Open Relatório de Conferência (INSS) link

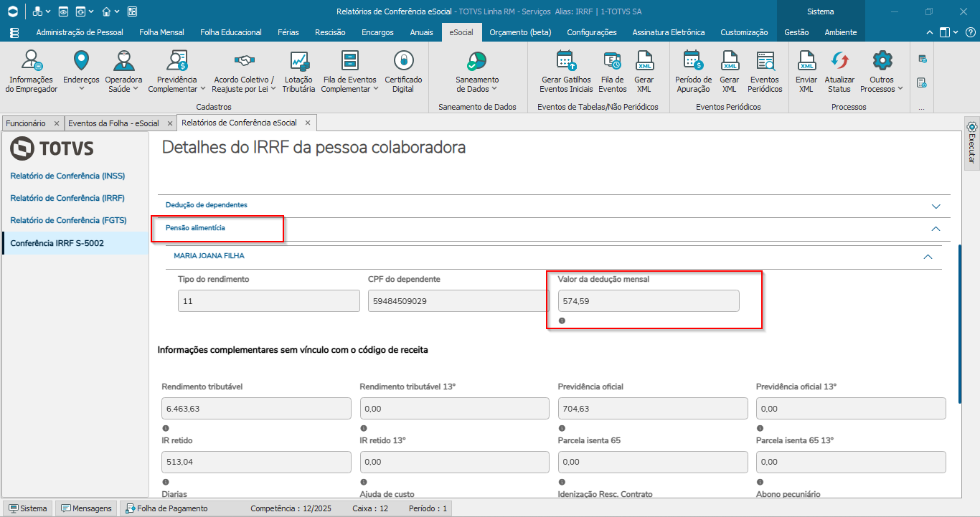67,176
